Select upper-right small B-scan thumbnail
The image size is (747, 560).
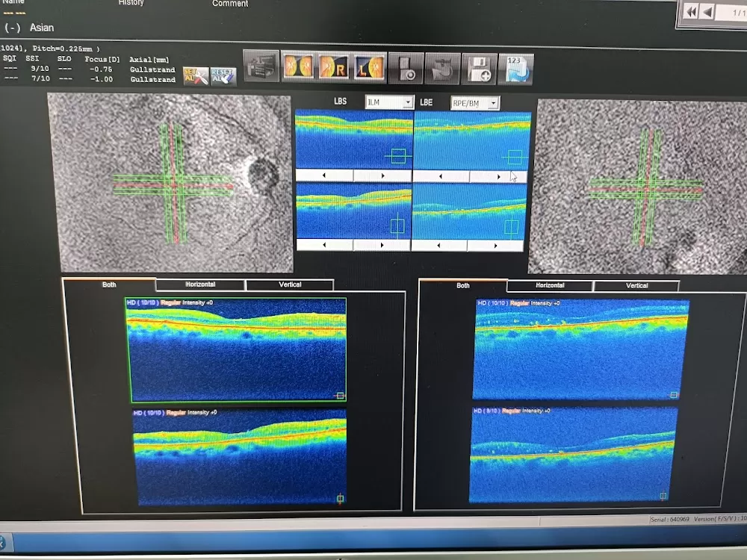(472, 140)
